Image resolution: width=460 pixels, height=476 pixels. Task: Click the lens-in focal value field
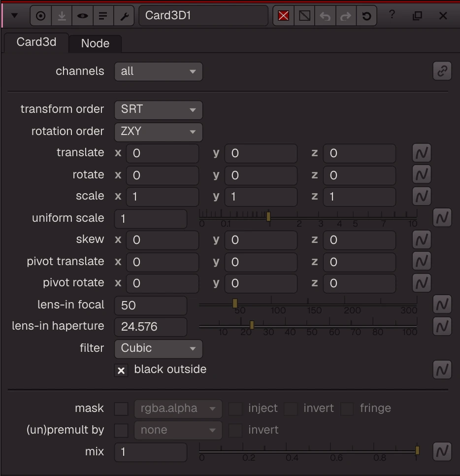pyautogui.click(x=151, y=306)
